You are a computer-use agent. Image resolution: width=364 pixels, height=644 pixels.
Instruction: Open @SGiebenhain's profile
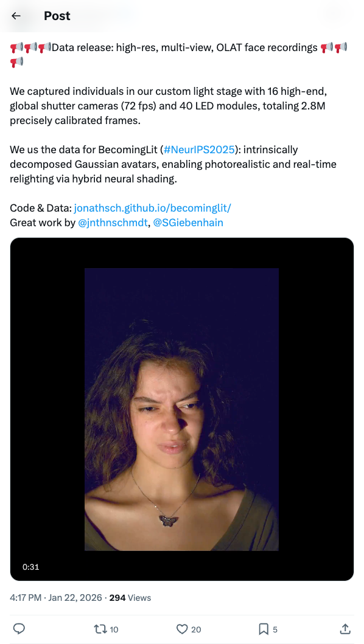click(189, 223)
